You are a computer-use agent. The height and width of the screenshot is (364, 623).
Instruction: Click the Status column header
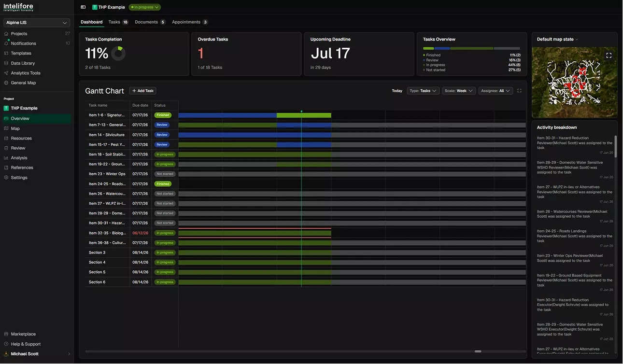pos(160,105)
